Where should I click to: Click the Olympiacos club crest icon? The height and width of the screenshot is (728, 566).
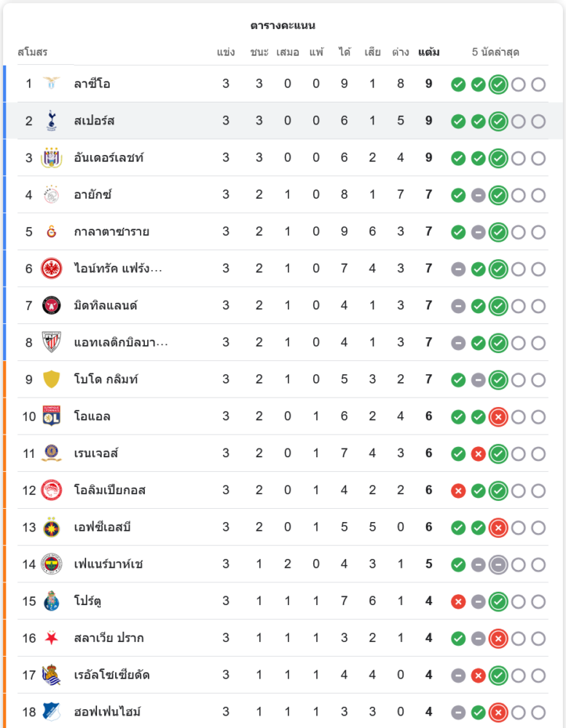click(52, 490)
